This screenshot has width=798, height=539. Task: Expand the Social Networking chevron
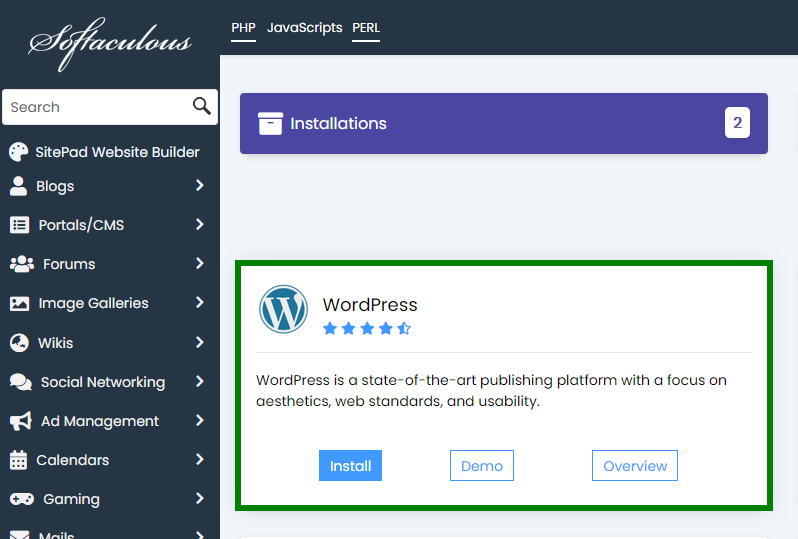tap(200, 381)
